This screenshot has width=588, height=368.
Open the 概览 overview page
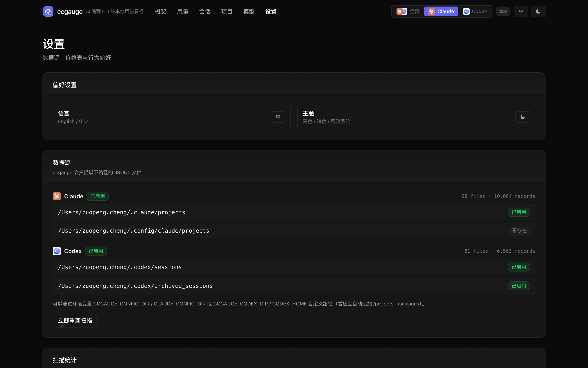[161, 11]
